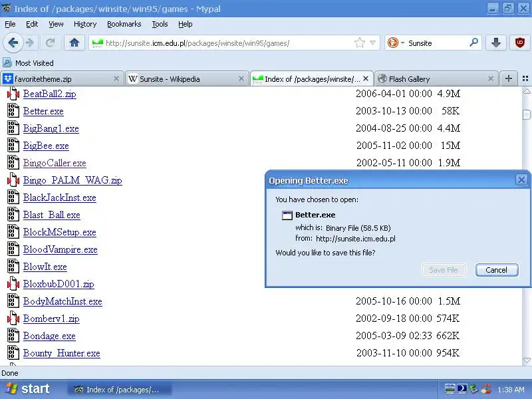Image resolution: width=532 pixels, height=399 pixels.
Task: Click the zip archive icon beside BeatBall2.zip
Action: click(13, 94)
